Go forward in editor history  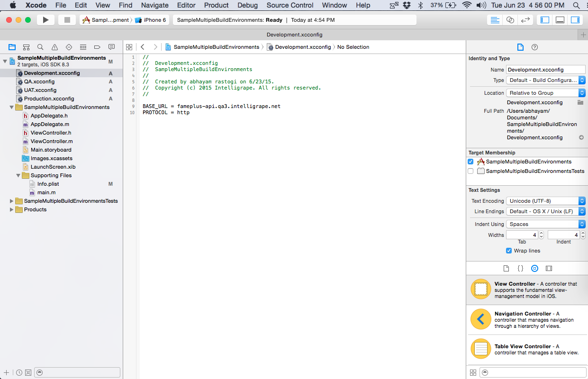tap(155, 47)
